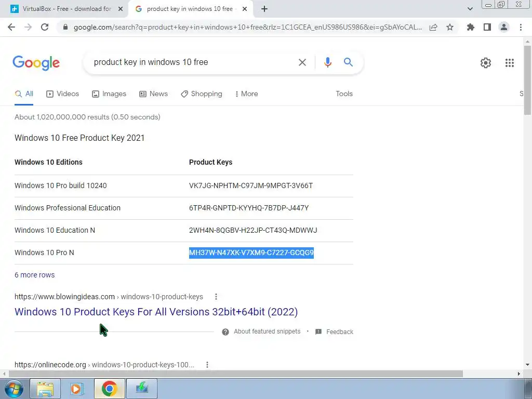Screen dimensions: 532x399
Task: Click the horizontal scrollbar thumb
Action: tap(236, 374)
